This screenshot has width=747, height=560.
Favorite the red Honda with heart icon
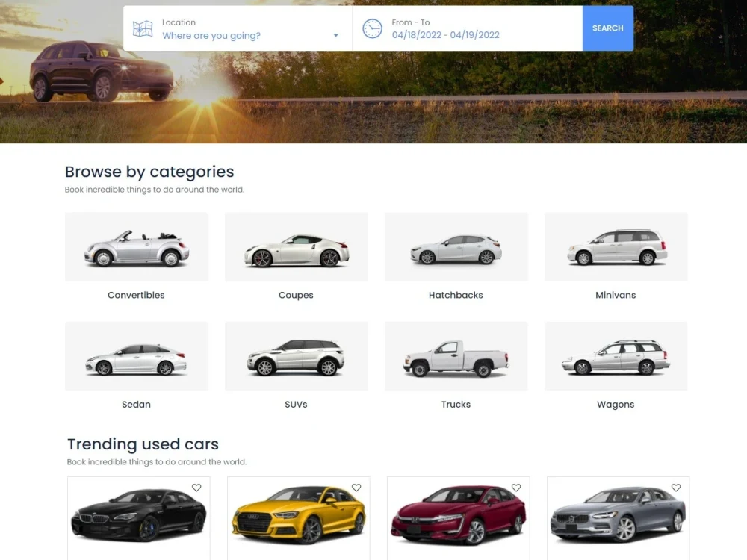tap(516, 488)
